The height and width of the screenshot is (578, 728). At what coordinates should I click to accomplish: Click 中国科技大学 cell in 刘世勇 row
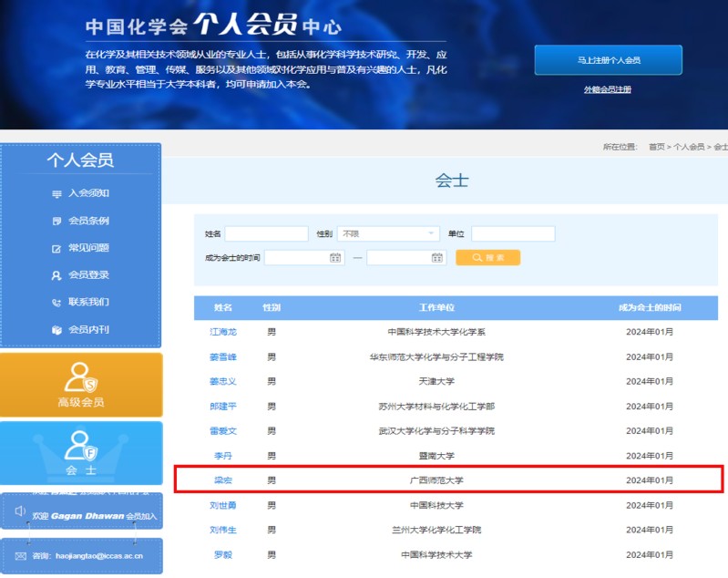(436, 505)
